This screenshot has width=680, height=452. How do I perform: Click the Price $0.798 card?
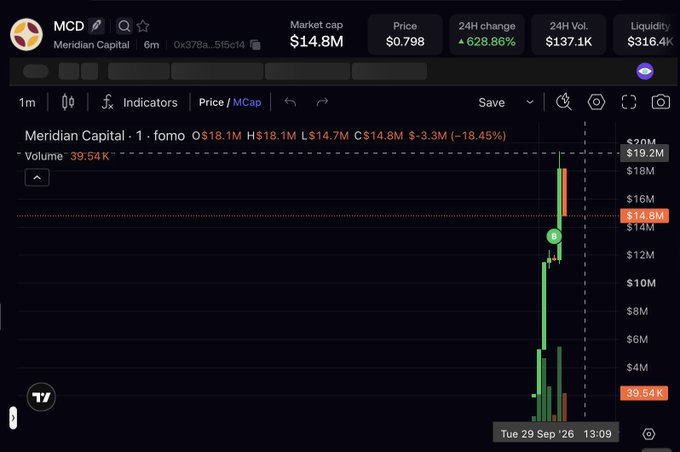pyautogui.click(x=405, y=35)
